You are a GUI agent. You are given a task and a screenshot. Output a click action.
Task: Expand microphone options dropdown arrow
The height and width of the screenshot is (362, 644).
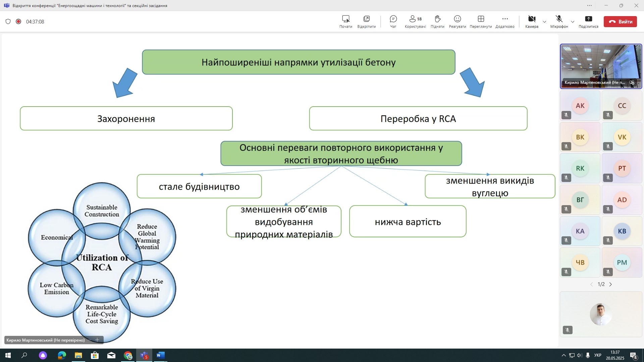(x=573, y=22)
